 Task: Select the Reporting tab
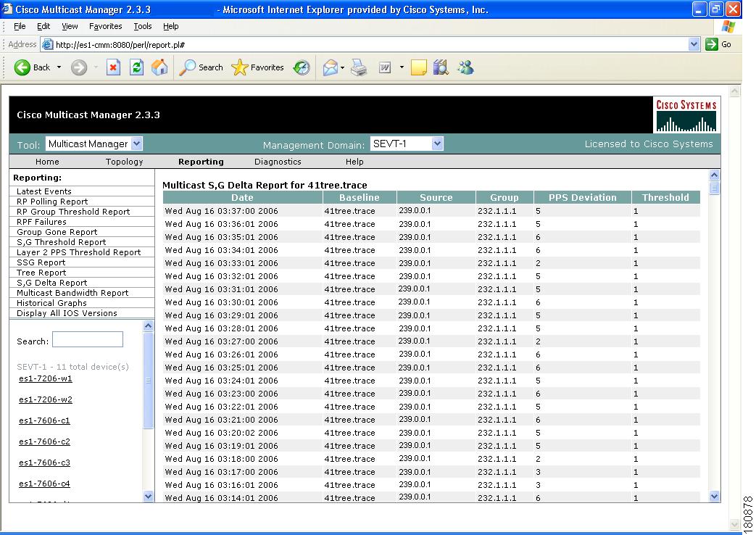pyautogui.click(x=201, y=162)
